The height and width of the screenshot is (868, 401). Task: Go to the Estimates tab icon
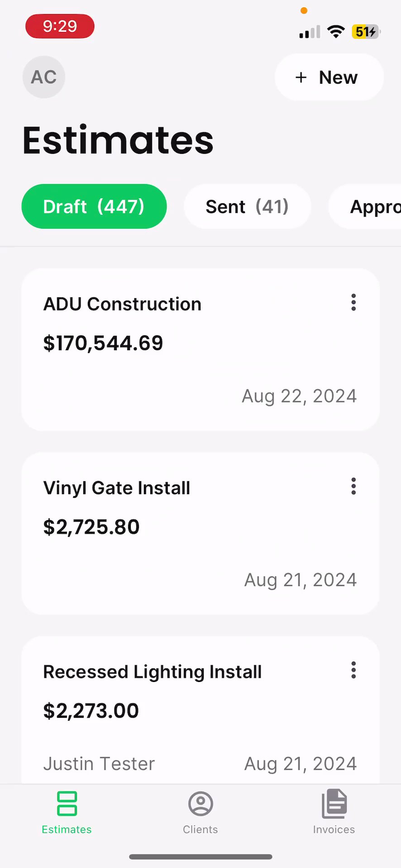[x=67, y=804]
